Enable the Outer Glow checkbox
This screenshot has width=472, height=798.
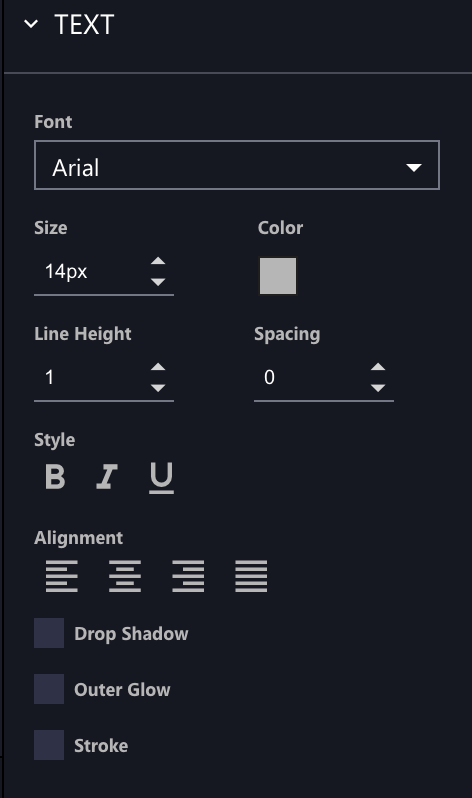coord(49,689)
